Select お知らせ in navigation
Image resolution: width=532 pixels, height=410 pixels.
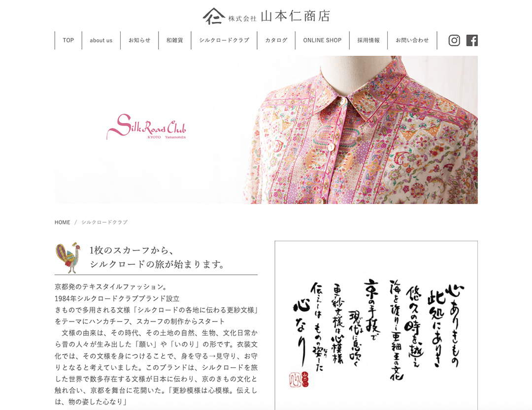139,40
